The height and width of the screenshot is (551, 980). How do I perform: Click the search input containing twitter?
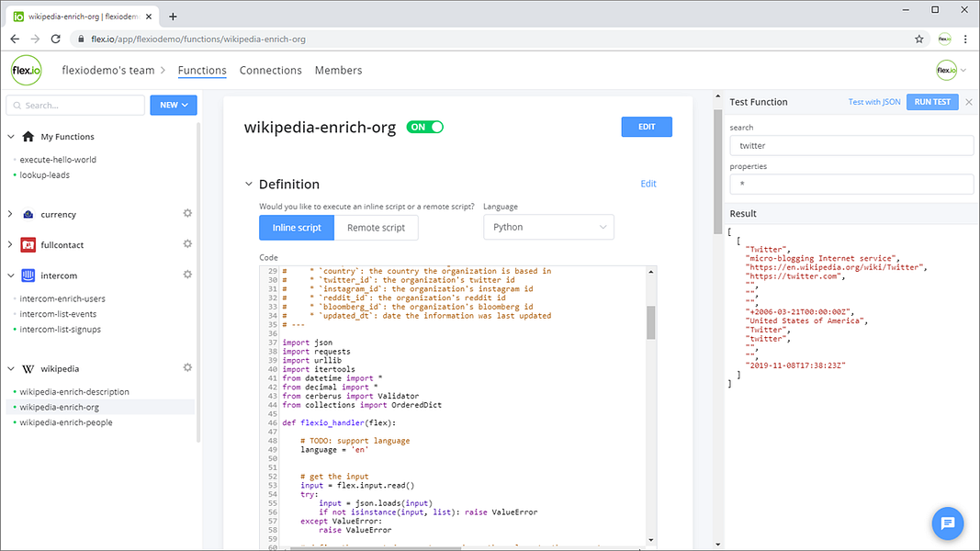851,146
